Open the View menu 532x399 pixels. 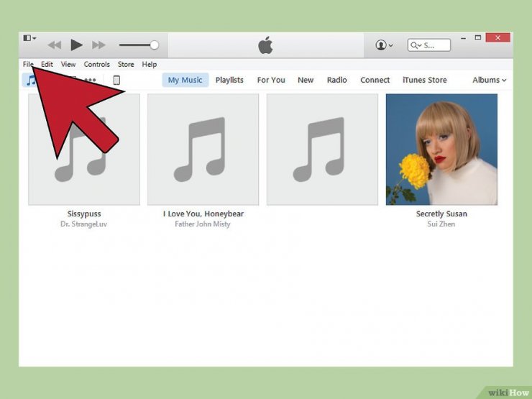(x=68, y=64)
